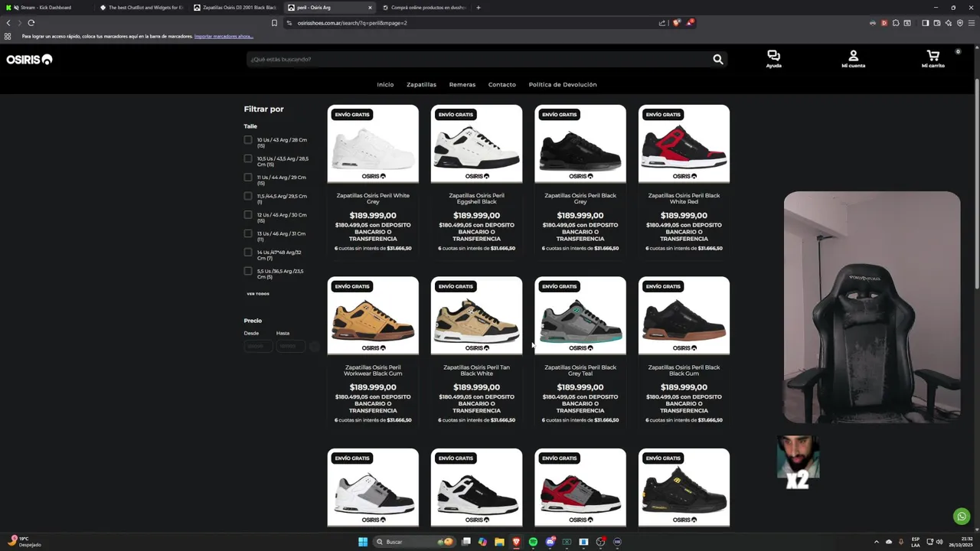Switch to Stream - Kick Dashboard tab
The height and width of the screenshot is (551, 980).
pyautogui.click(x=47, y=8)
